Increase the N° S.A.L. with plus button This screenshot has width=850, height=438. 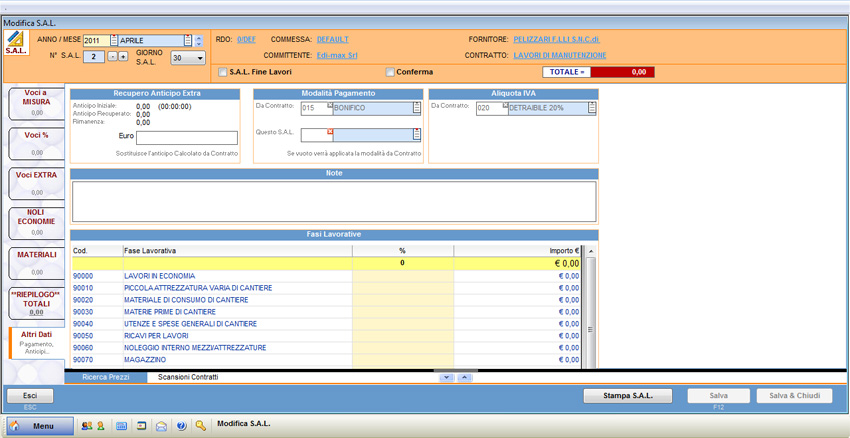pyautogui.click(x=123, y=57)
